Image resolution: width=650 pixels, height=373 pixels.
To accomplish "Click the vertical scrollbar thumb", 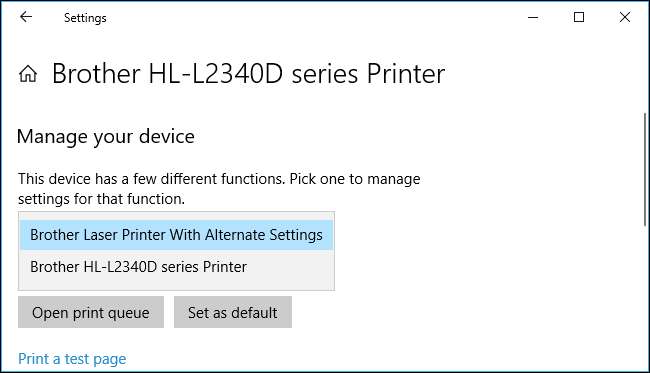I will tap(645, 170).
